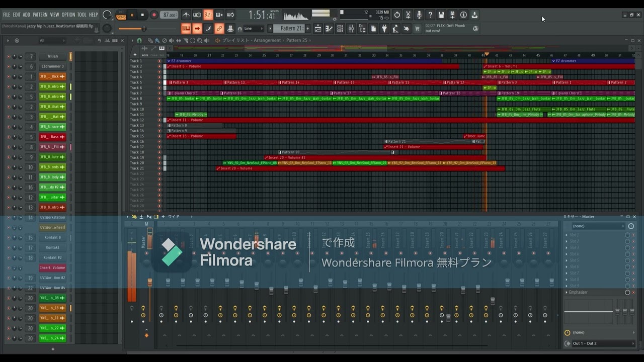The height and width of the screenshot is (362, 644).
Task: Mute playlist Track 20
Action: 159,163
